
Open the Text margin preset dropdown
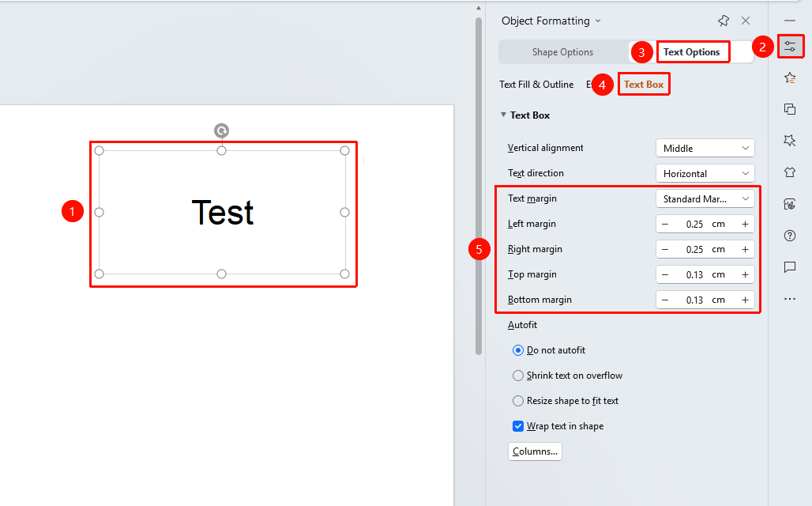pyautogui.click(x=705, y=199)
